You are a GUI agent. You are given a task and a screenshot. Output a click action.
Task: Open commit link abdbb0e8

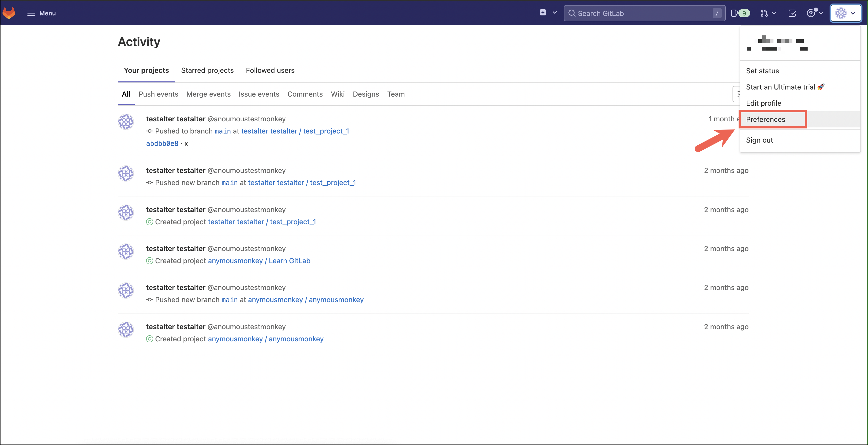[x=162, y=143]
